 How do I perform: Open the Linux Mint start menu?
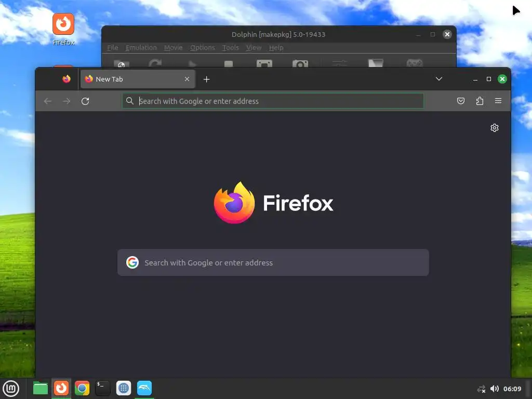tap(11, 389)
